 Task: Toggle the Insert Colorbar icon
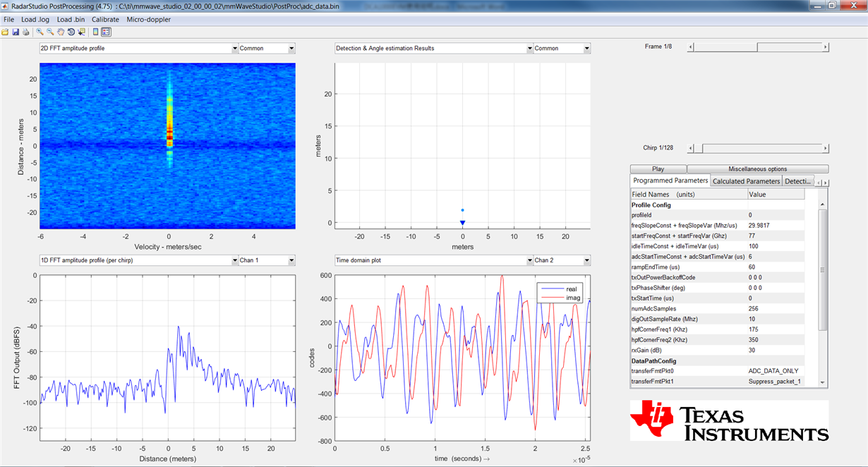coord(96,32)
